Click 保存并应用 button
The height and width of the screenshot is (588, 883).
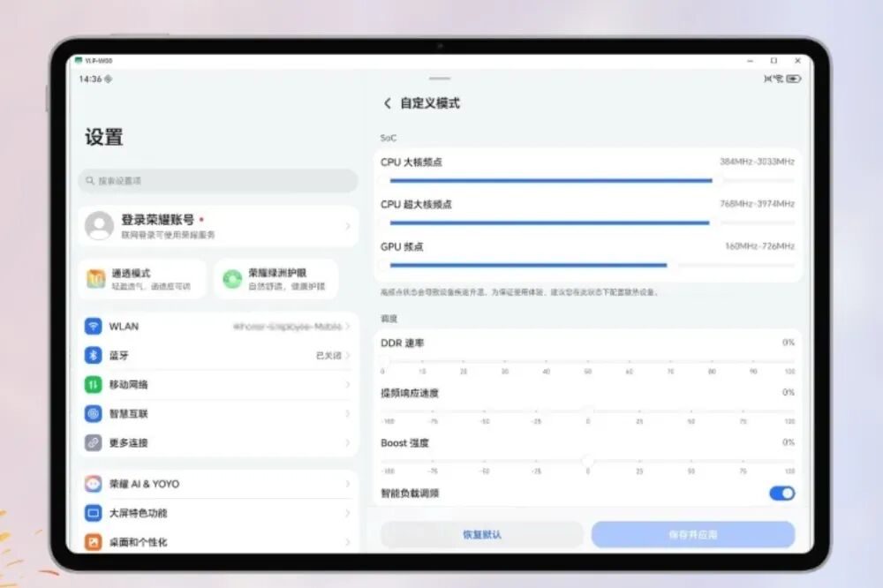pos(693,534)
